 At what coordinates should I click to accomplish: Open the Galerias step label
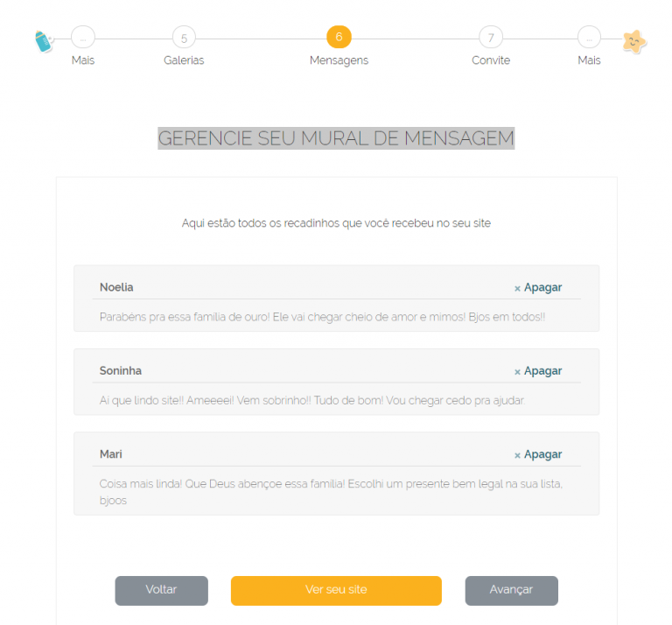184,60
